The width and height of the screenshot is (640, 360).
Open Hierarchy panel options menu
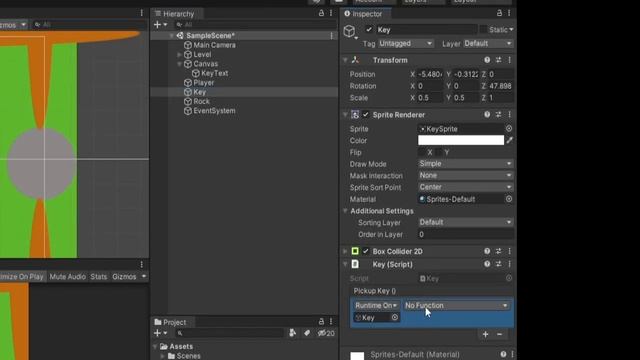click(331, 13)
